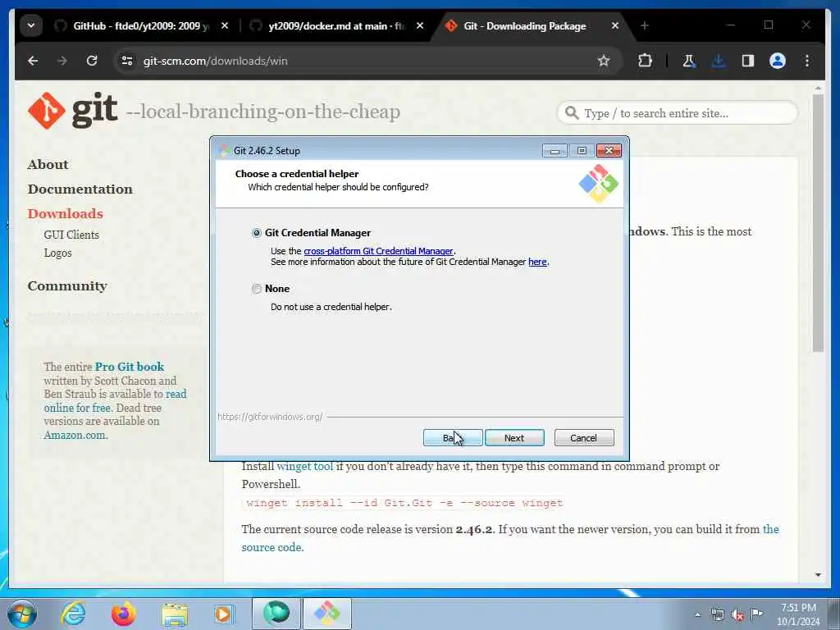Open the About section

coord(48,164)
